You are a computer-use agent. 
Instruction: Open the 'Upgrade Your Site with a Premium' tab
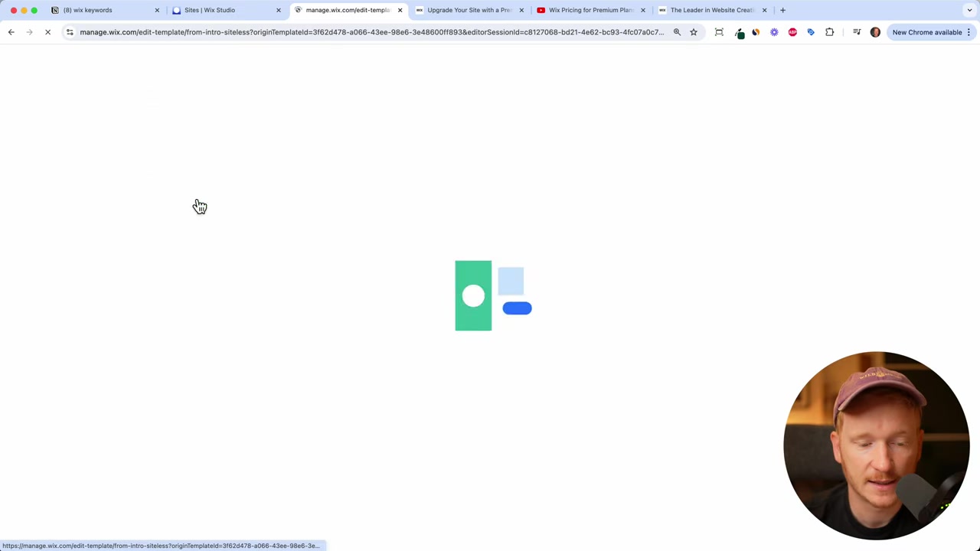469,10
